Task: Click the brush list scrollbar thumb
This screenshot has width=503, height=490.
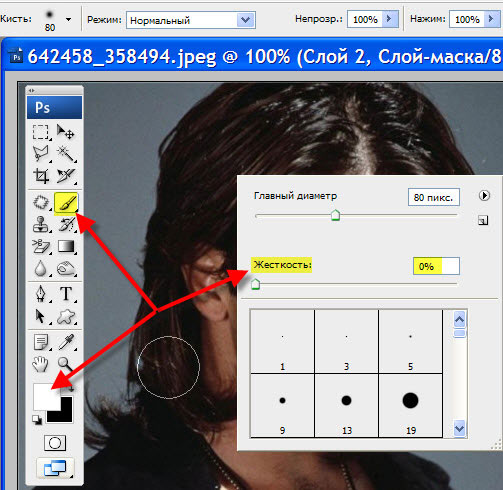Action: click(x=459, y=333)
